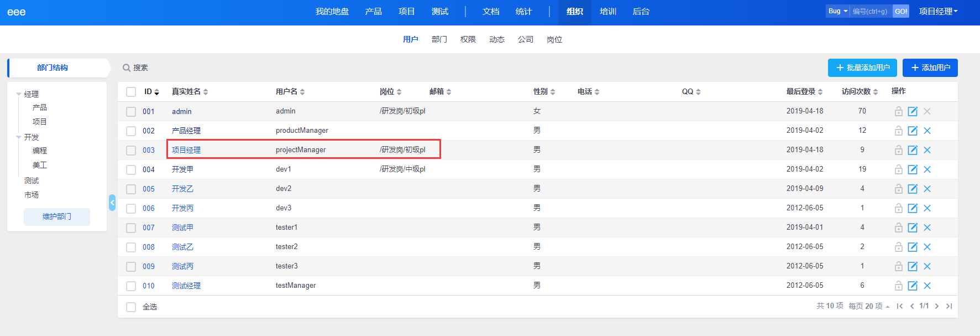The image size is (980, 336).
Task: Click 批量添加用户 button
Action: pos(862,68)
